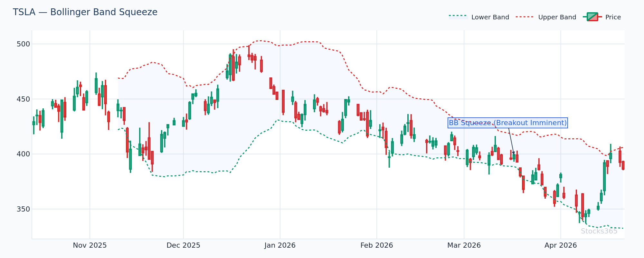The height and width of the screenshot is (258, 644).
Task: Click the 400 y-axis tick label
Action: pos(23,154)
